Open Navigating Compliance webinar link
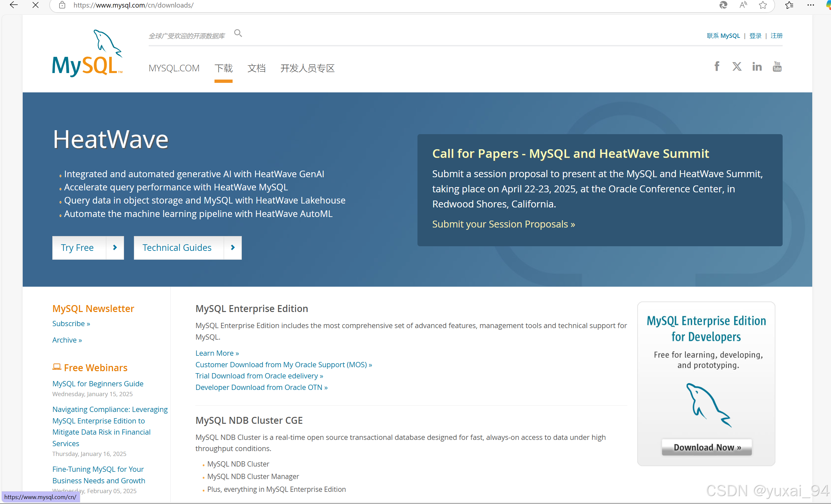The width and height of the screenshot is (831, 504). 110,426
